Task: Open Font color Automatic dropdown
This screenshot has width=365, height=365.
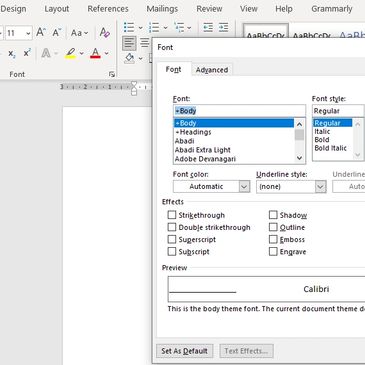Action: point(244,186)
